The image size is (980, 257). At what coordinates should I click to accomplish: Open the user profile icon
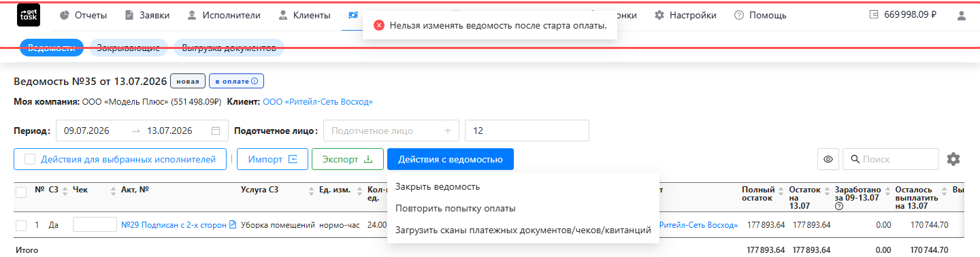coord(962,15)
